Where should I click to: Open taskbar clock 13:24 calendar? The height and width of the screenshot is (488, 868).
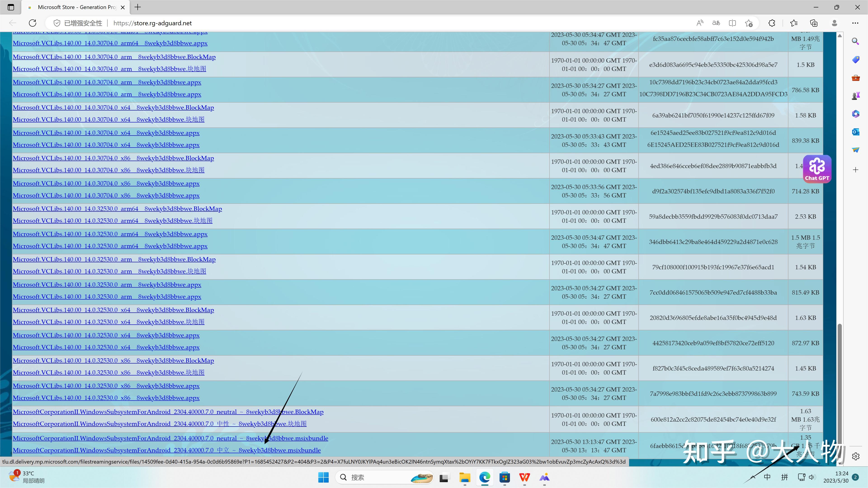(x=836, y=477)
